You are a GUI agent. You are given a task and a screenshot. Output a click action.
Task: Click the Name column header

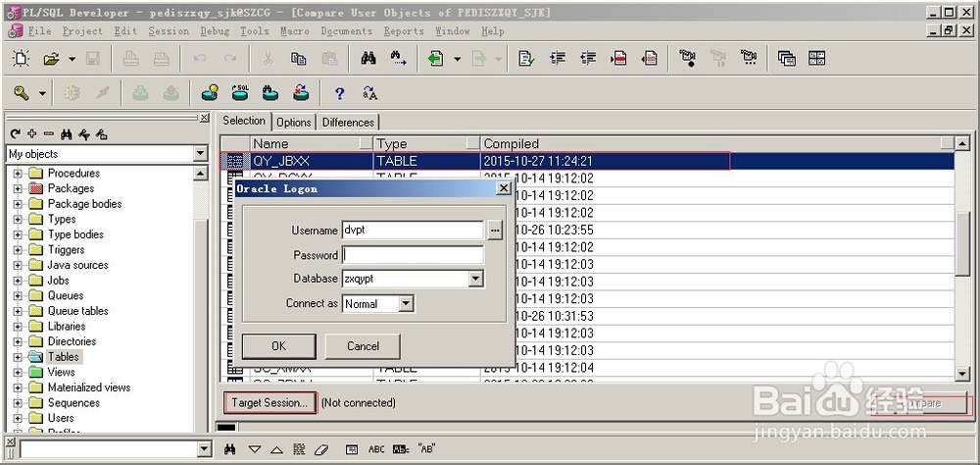312,144
